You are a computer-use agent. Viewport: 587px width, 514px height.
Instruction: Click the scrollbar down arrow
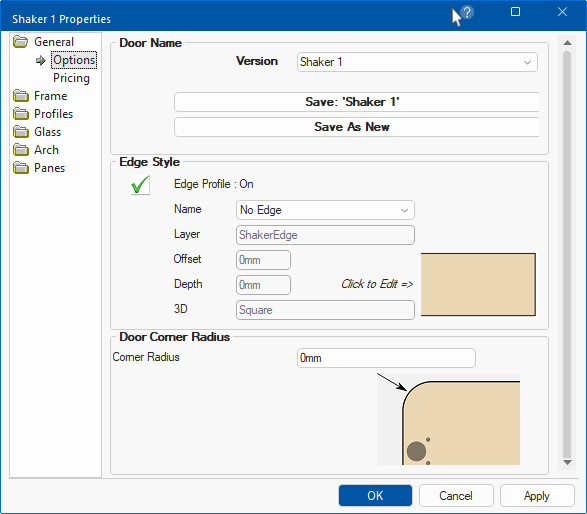(x=567, y=462)
